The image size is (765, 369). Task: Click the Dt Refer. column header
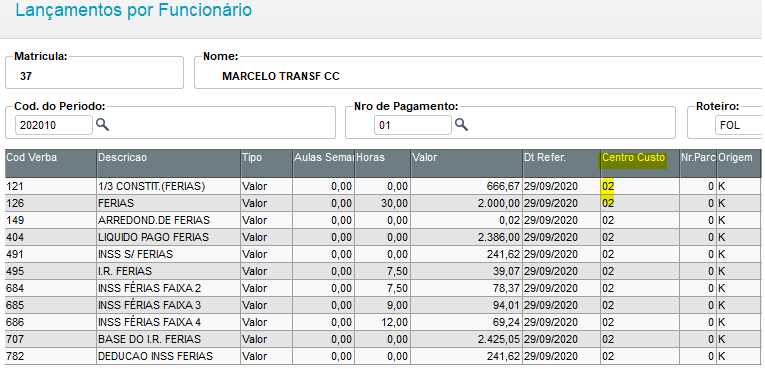[x=562, y=164]
